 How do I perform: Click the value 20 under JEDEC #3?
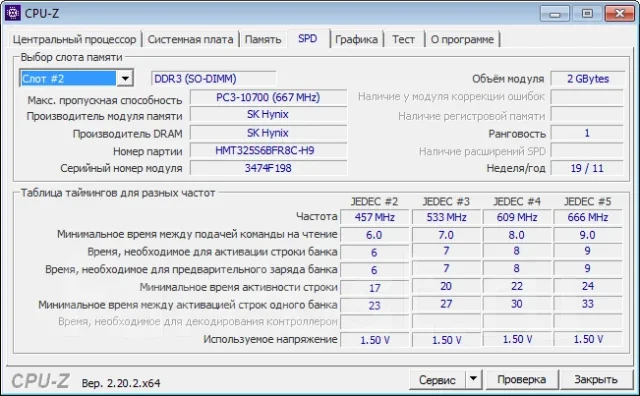coord(446,287)
